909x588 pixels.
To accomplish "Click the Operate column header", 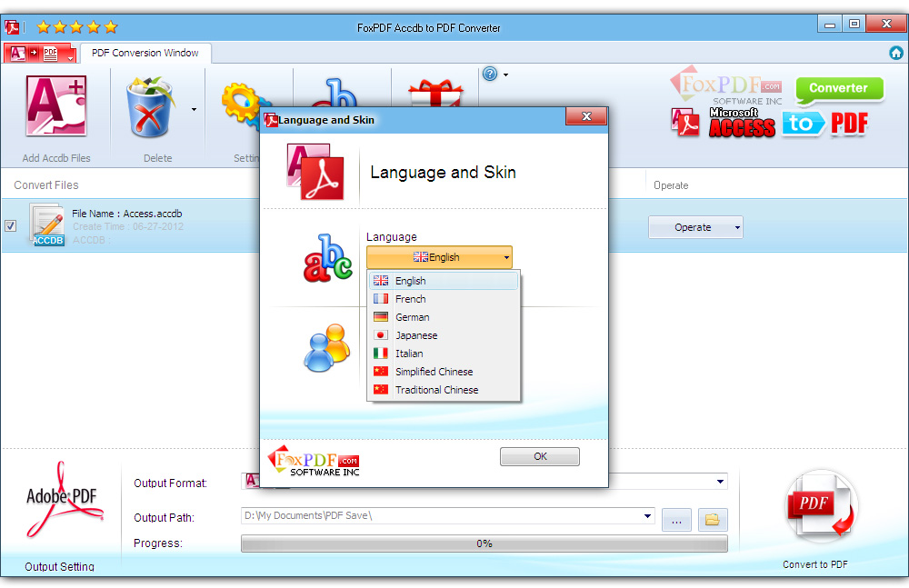I will click(x=671, y=185).
